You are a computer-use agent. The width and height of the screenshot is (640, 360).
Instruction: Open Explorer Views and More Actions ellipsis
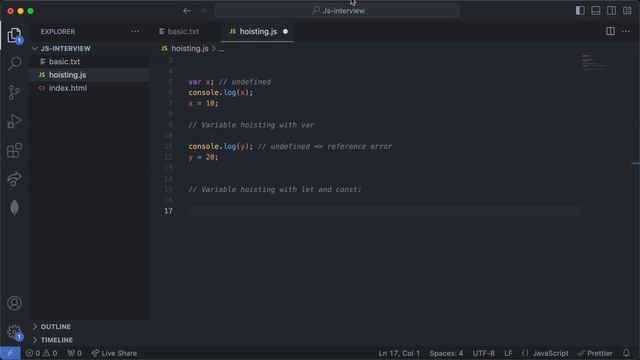tap(135, 31)
